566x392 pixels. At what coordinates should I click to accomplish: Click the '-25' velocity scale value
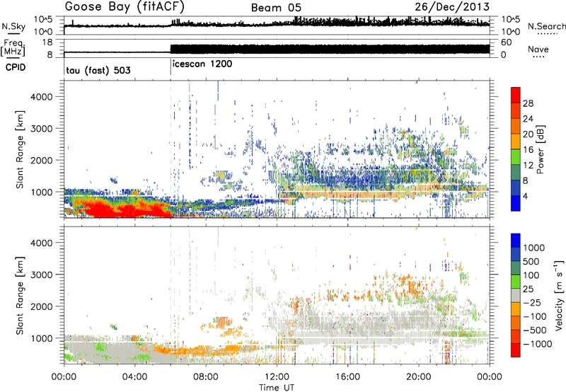[532, 302]
